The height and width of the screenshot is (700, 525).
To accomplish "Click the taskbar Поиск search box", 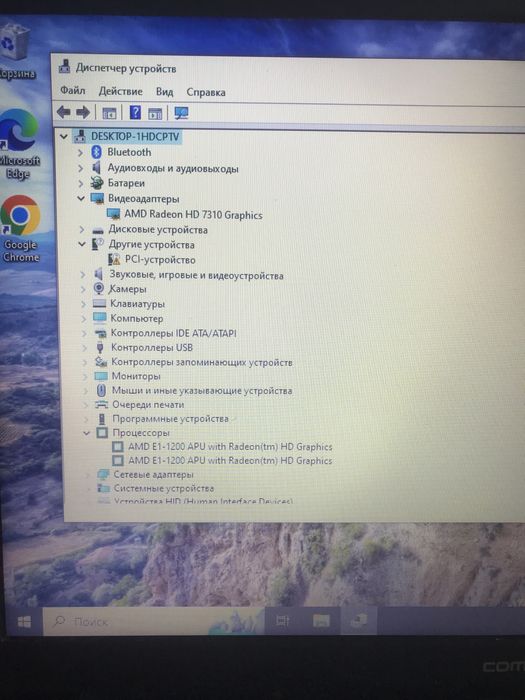I will 154,621.
